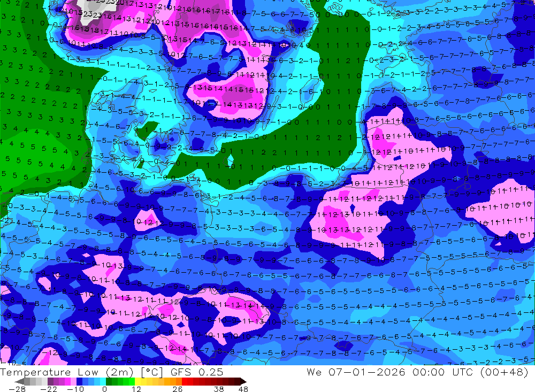Click the 12 label under the color scale

click(x=136, y=389)
